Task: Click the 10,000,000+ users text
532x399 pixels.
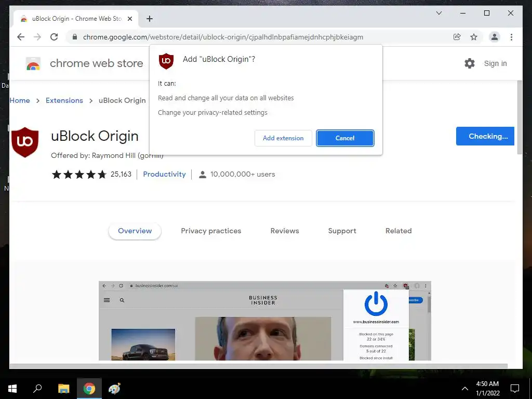Action: pos(243,175)
